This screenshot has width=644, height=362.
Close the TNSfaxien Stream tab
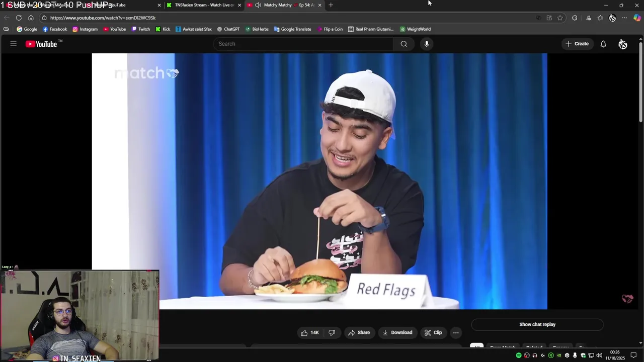239,5
